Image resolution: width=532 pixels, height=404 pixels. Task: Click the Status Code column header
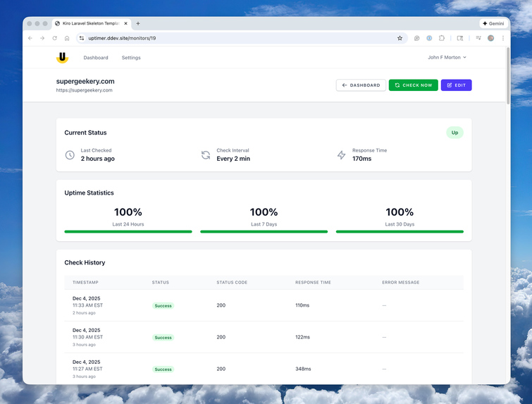point(232,283)
